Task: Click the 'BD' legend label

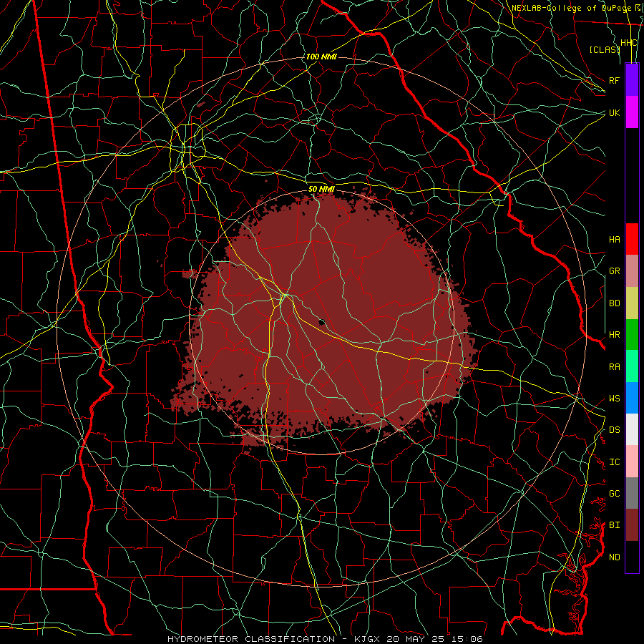Action: (614, 303)
